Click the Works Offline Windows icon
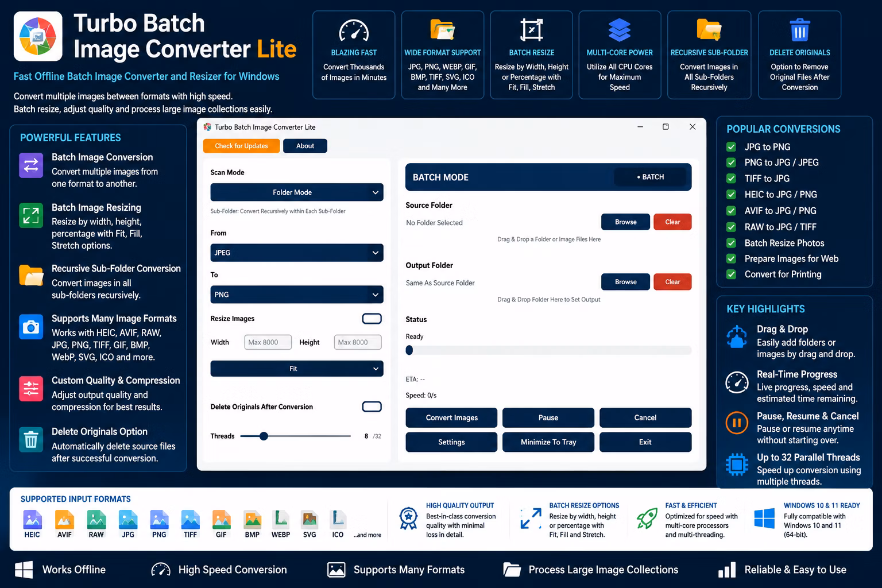The width and height of the screenshot is (882, 588). click(24, 570)
